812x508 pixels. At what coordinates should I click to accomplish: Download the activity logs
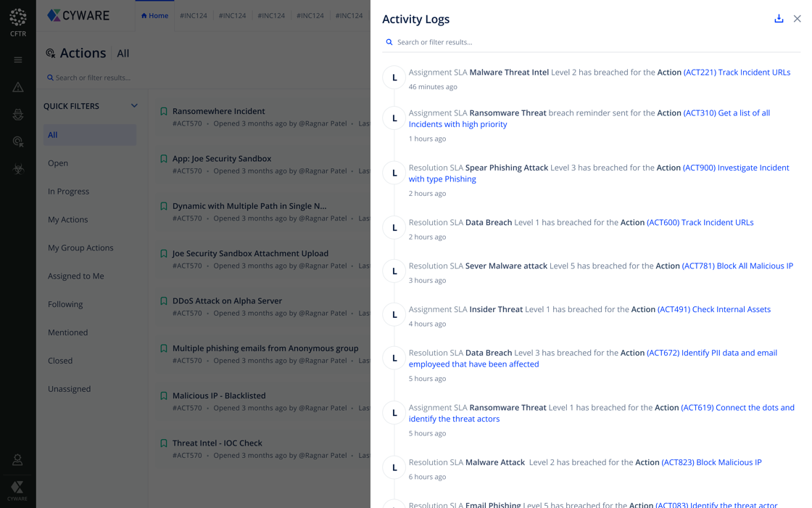point(779,19)
